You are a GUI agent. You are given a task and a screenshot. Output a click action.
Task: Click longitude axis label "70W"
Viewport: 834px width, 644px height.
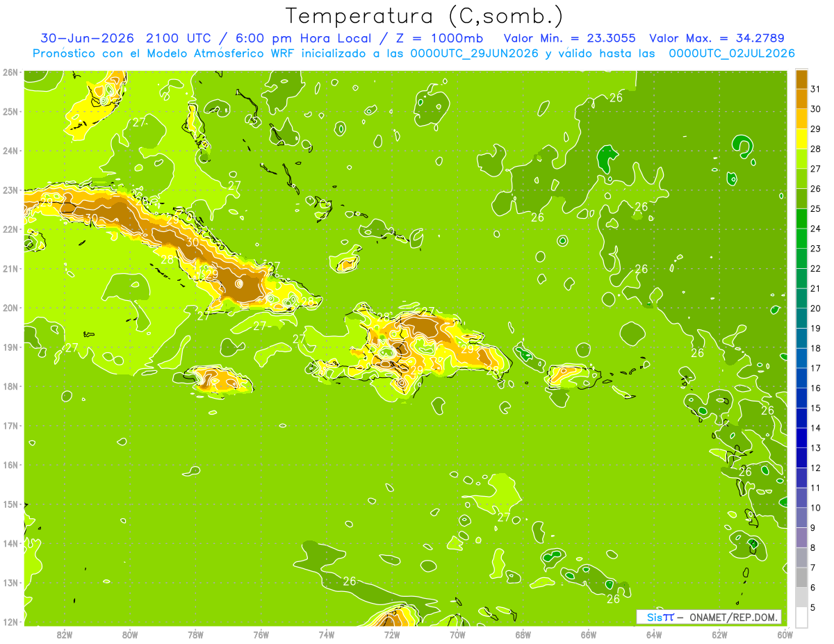457,634
